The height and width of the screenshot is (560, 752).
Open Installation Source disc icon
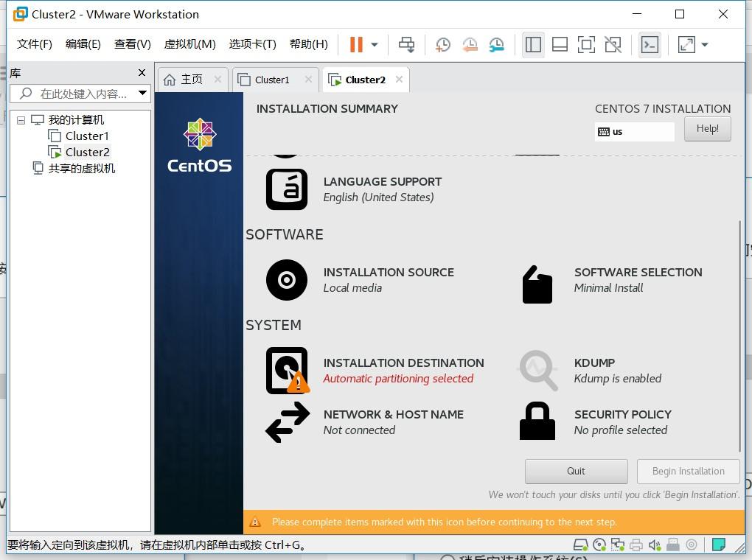pos(287,280)
